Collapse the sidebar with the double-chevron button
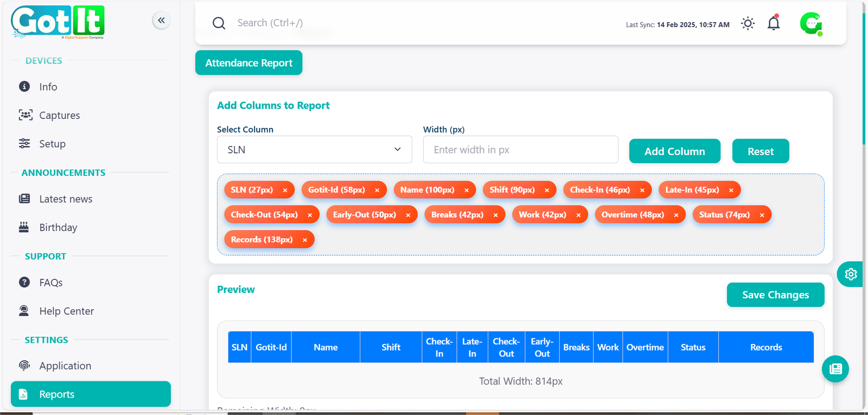This screenshot has width=868, height=415. (161, 21)
